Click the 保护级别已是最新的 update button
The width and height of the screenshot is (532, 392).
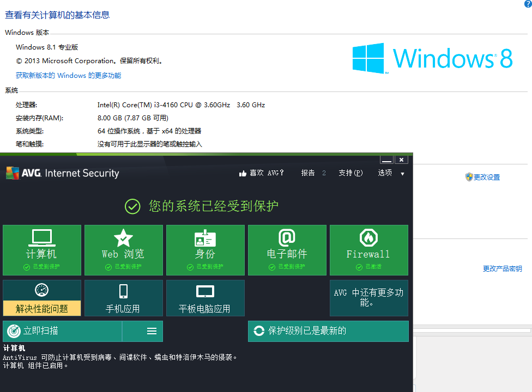(329, 331)
